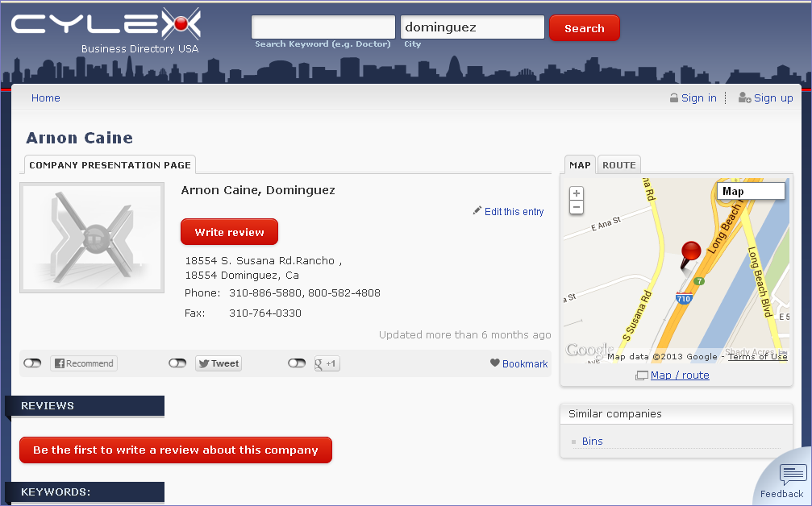
Task: Switch to the ROUTE tab
Action: [x=619, y=165]
